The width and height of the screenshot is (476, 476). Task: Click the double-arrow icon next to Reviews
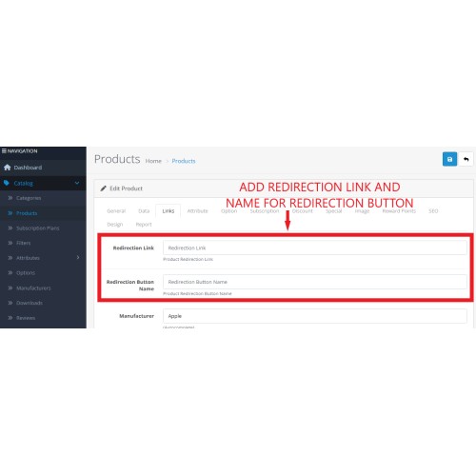pos(10,317)
